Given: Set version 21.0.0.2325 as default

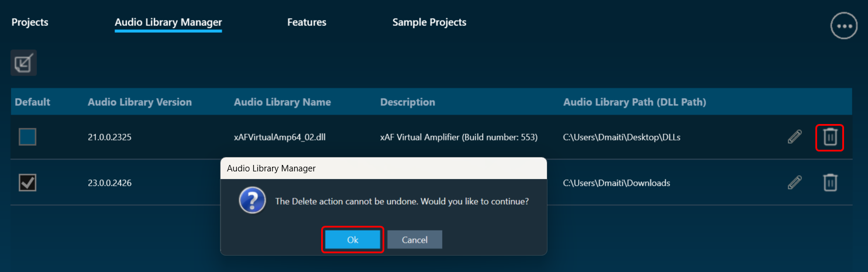Looking at the screenshot, I should pyautogui.click(x=27, y=137).
